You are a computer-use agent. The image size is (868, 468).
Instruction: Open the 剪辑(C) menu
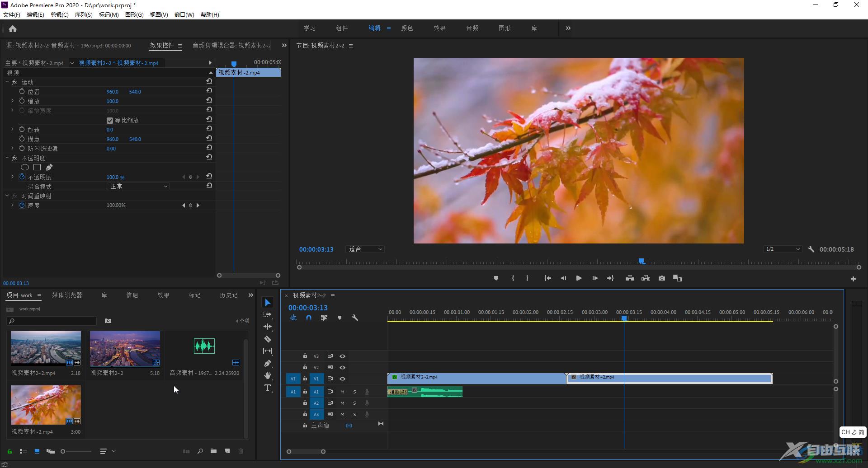[x=59, y=14]
